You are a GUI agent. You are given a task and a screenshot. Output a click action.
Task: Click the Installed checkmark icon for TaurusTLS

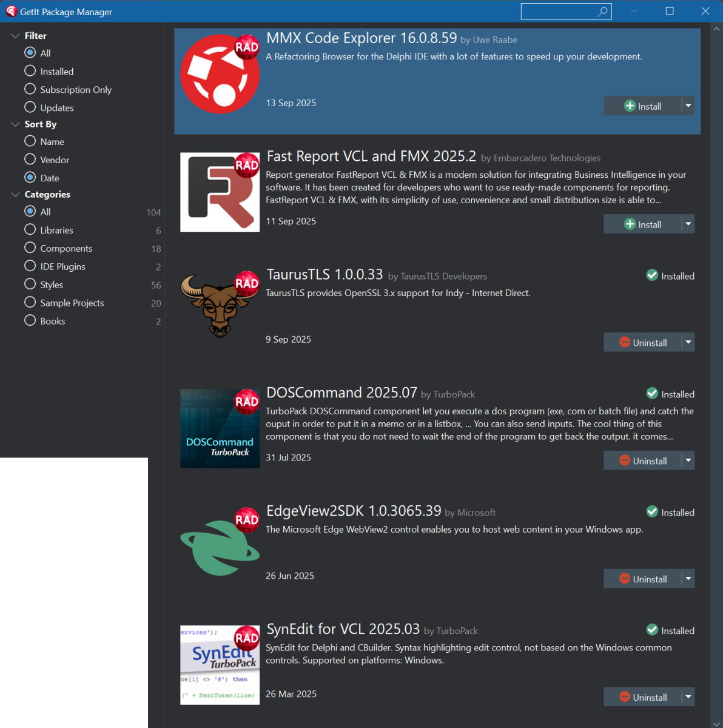(x=652, y=275)
